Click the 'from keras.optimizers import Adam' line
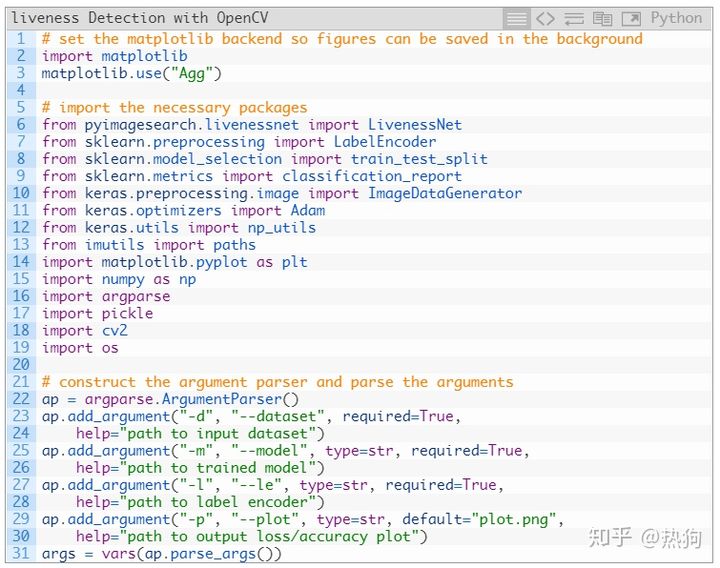Image resolution: width=720 pixels, height=568 pixels. click(184, 211)
